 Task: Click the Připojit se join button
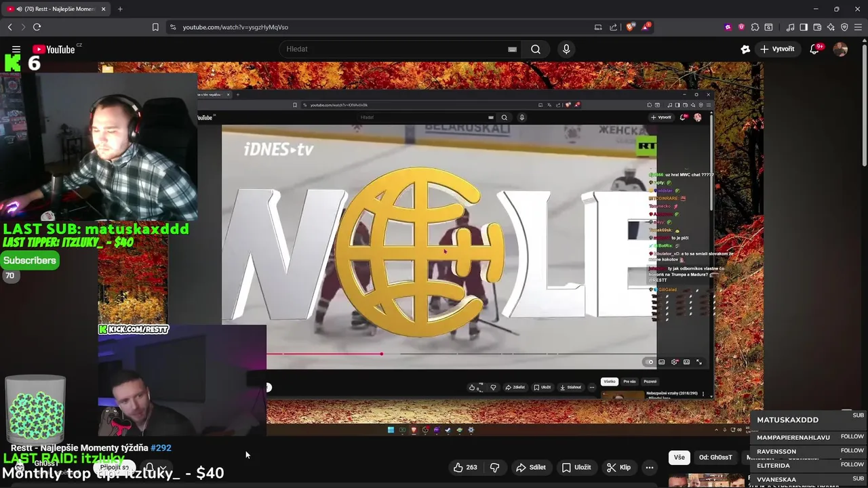coord(114,467)
